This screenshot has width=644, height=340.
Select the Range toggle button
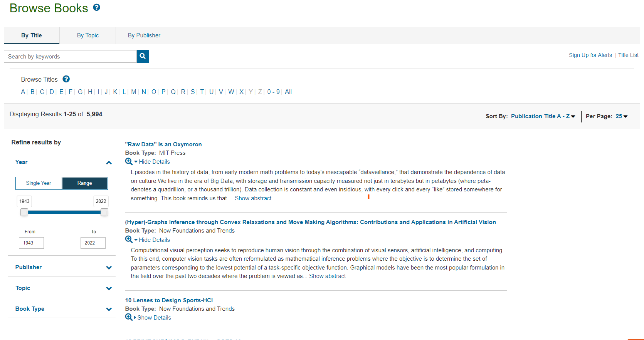(85, 183)
